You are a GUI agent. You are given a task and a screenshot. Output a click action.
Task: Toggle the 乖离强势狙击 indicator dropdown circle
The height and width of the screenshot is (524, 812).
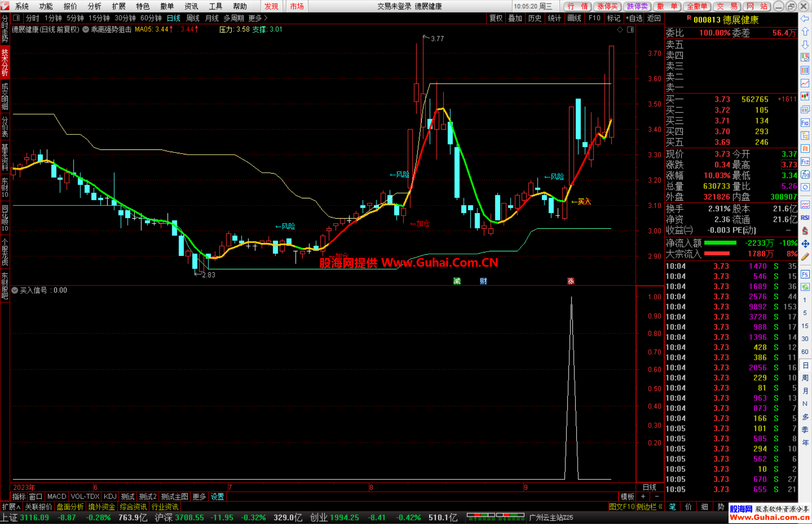point(86,29)
